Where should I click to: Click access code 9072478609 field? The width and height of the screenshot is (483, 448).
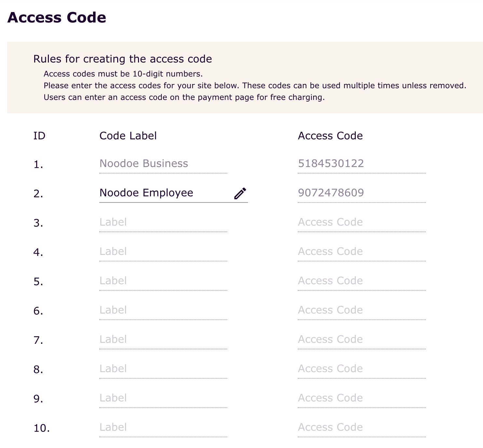tap(361, 193)
